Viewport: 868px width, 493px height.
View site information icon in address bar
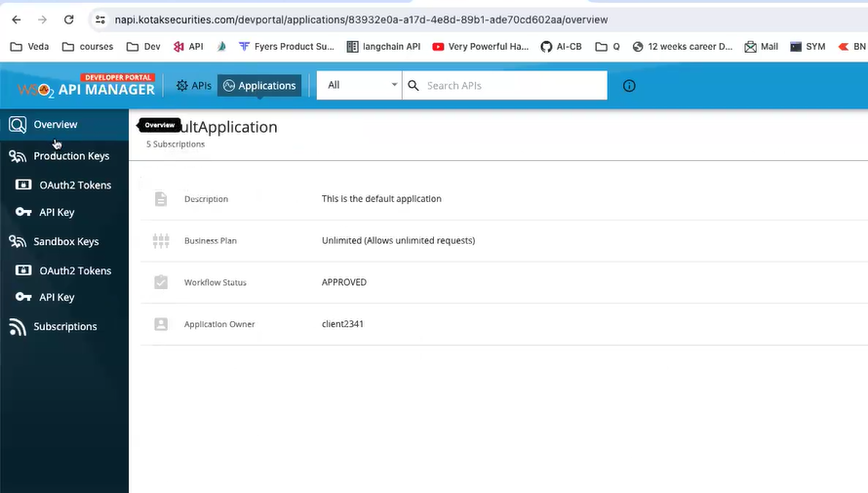pyautogui.click(x=100, y=20)
